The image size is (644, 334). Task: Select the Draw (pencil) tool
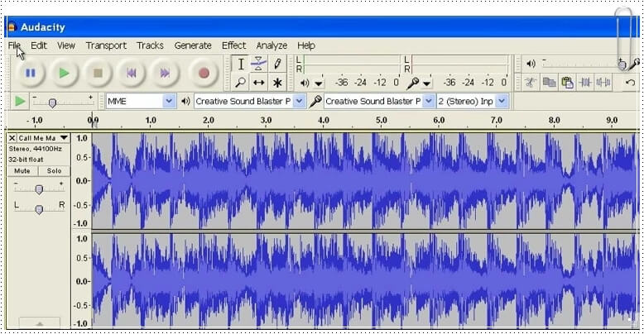coord(277,64)
